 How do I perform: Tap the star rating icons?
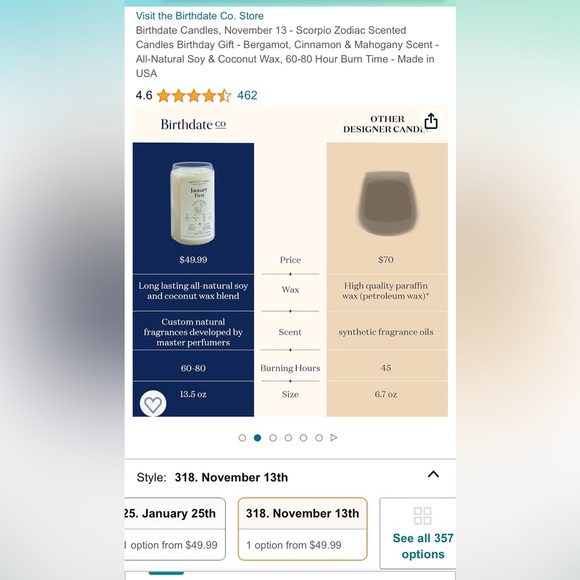(194, 95)
